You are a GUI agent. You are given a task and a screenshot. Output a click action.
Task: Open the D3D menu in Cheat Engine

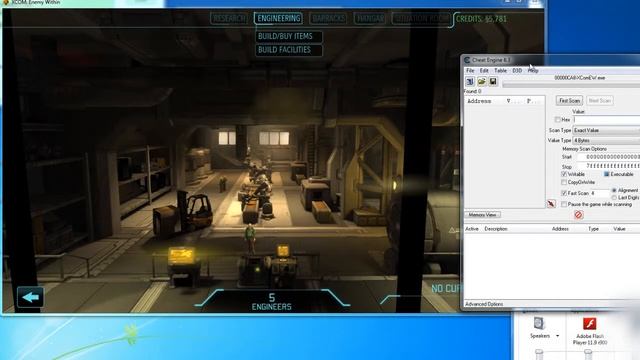(x=517, y=71)
